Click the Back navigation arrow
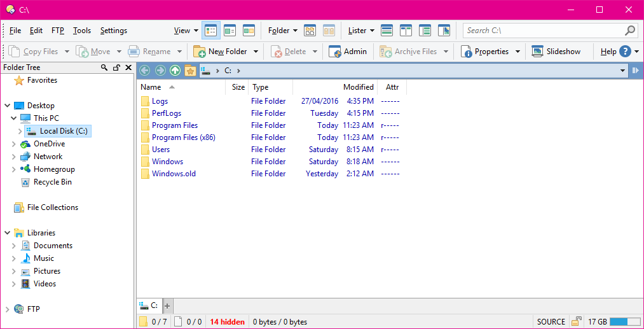Image resolution: width=644 pixels, height=329 pixels. click(x=144, y=71)
